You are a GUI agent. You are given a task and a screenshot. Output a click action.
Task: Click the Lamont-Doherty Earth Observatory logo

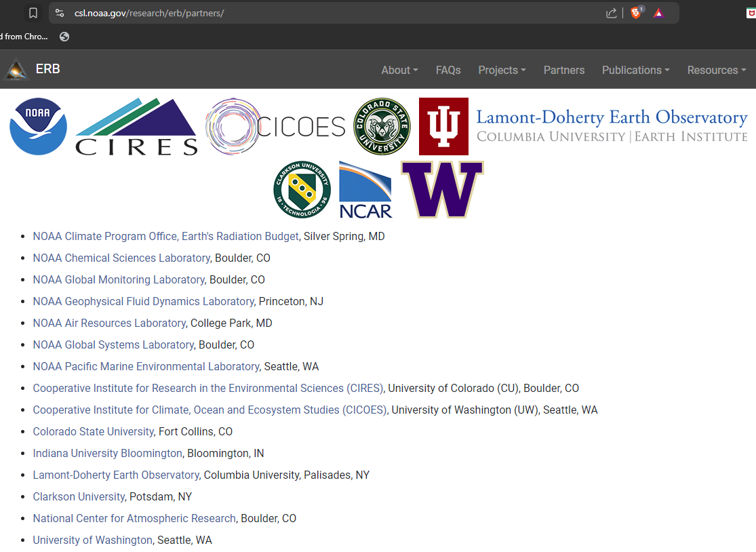pyautogui.click(x=612, y=126)
